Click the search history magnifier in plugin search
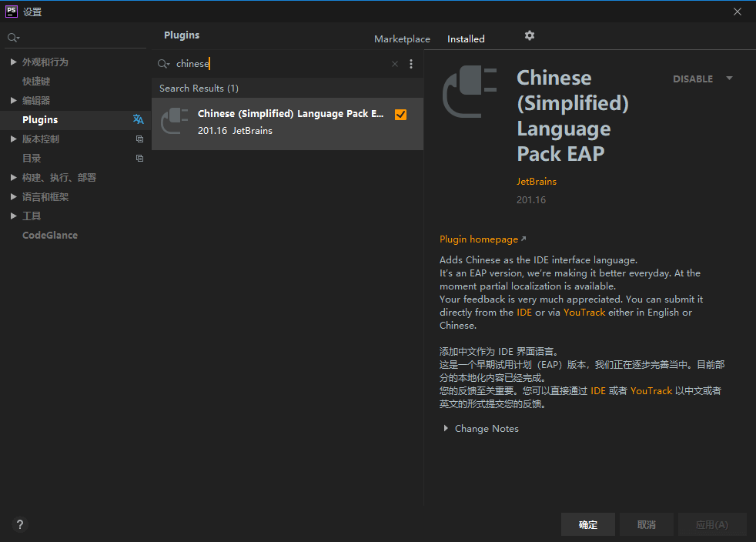The image size is (756, 542). pyautogui.click(x=163, y=64)
